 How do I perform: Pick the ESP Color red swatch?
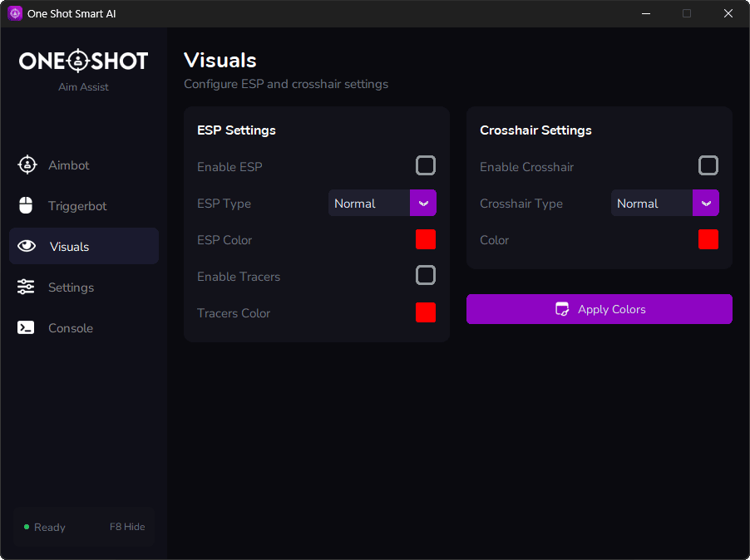click(x=426, y=240)
